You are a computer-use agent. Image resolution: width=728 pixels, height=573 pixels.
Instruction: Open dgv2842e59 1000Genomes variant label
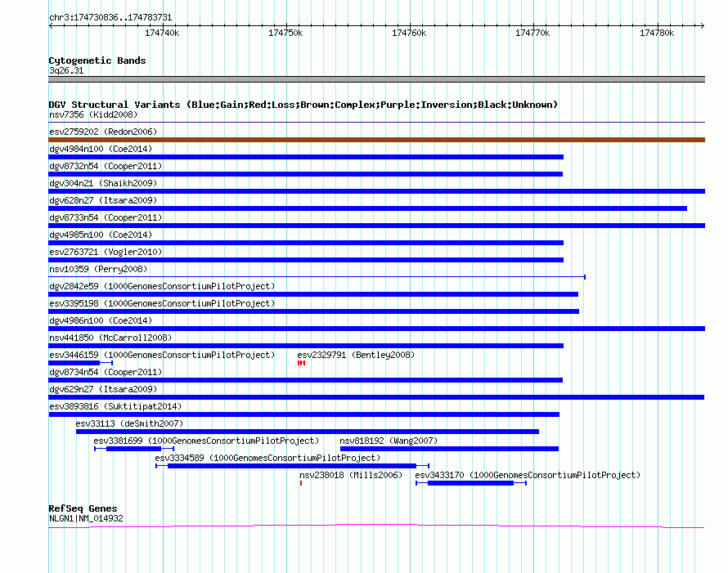click(162, 286)
